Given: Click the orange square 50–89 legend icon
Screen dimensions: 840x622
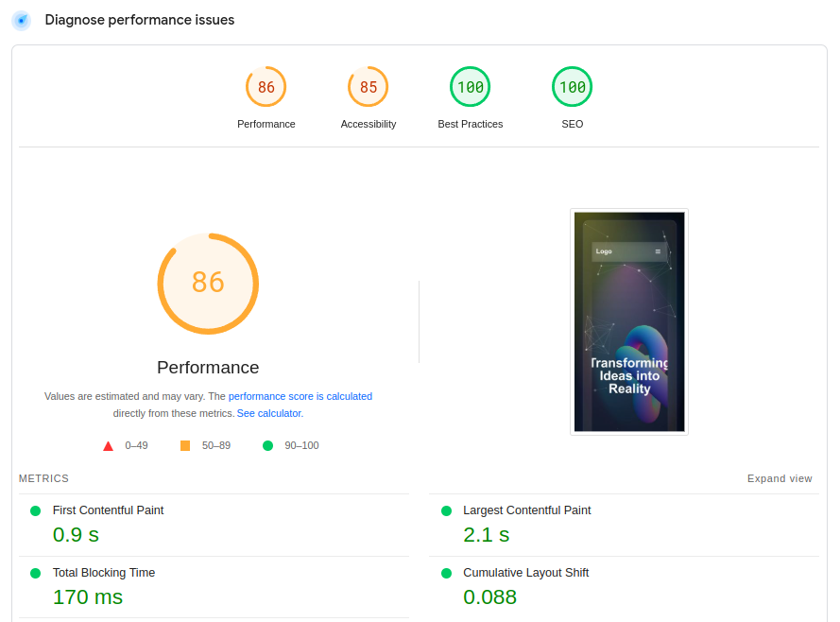Looking at the screenshot, I should pos(185,446).
